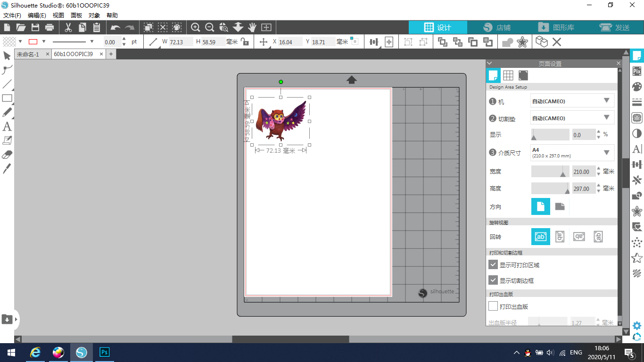Open the 视图 menu
Screen dimensions: 644x362
coord(58,15)
